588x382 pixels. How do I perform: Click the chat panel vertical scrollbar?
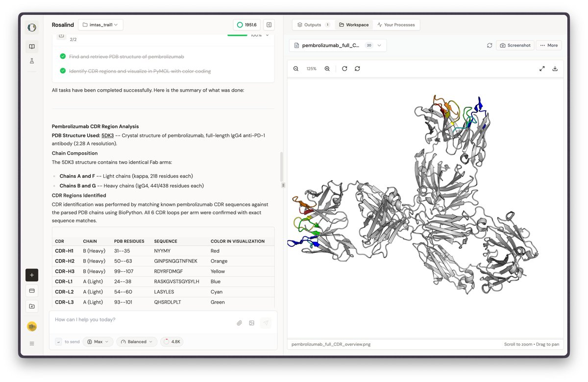pos(281,167)
